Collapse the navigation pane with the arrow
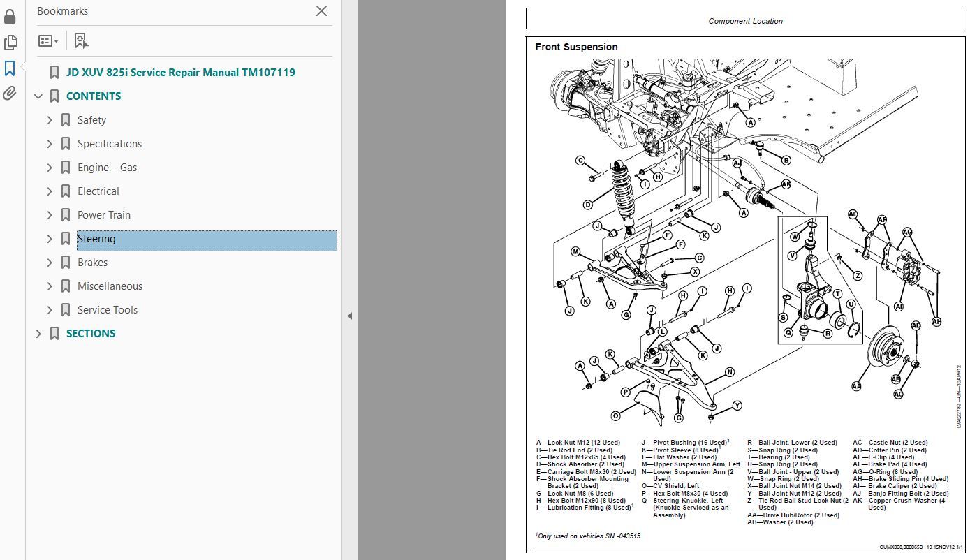 point(350,316)
